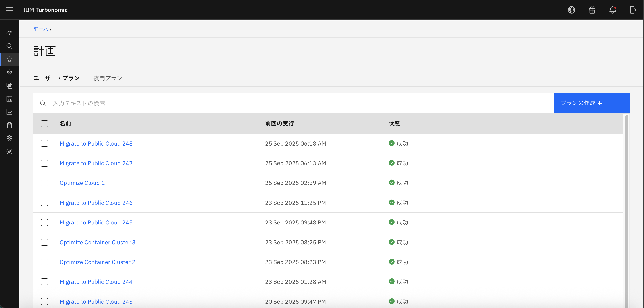Open the gift what's new icon
This screenshot has width=644, height=308.
click(592, 10)
